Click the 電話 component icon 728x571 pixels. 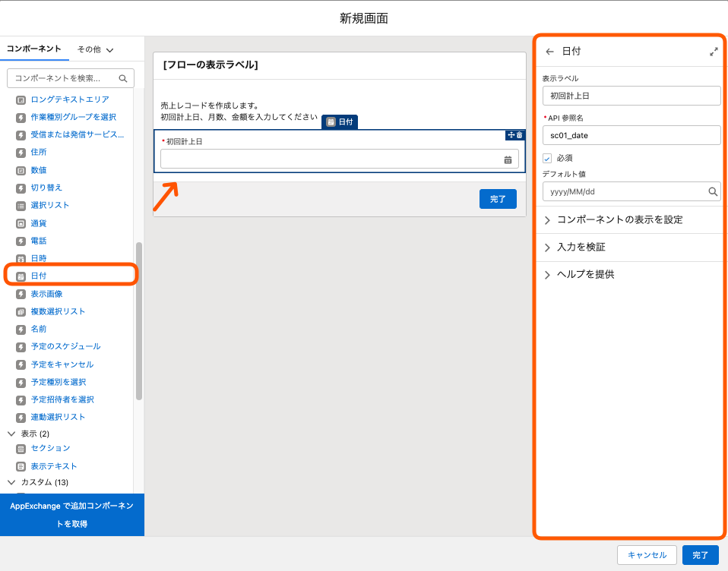click(x=21, y=241)
